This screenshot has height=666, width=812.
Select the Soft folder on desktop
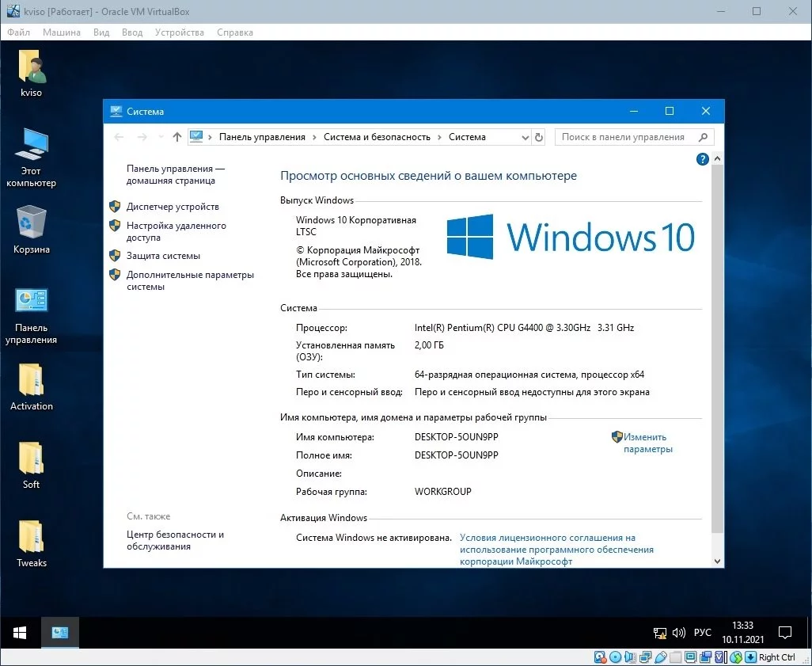coord(31,465)
